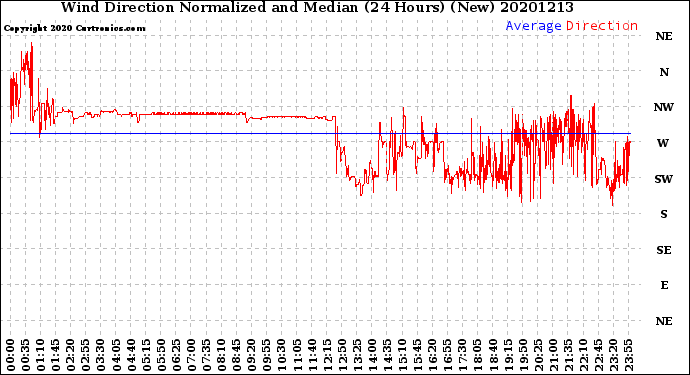Click the 20:25 time axis label
Viewport: 690px width, 375px height.
coord(537,354)
